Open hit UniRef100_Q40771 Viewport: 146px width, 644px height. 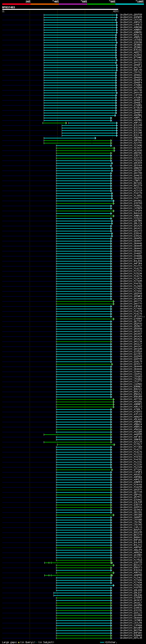pyautogui.click(x=131, y=302)
